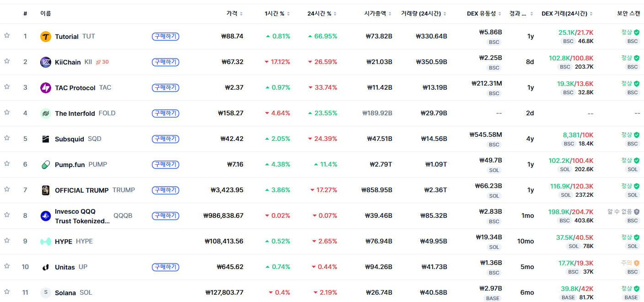The width and height of the screenshot is (644, 302).
Task: Click the OFFICIAL TRUMP coin logo
Action: pos(46,190)
